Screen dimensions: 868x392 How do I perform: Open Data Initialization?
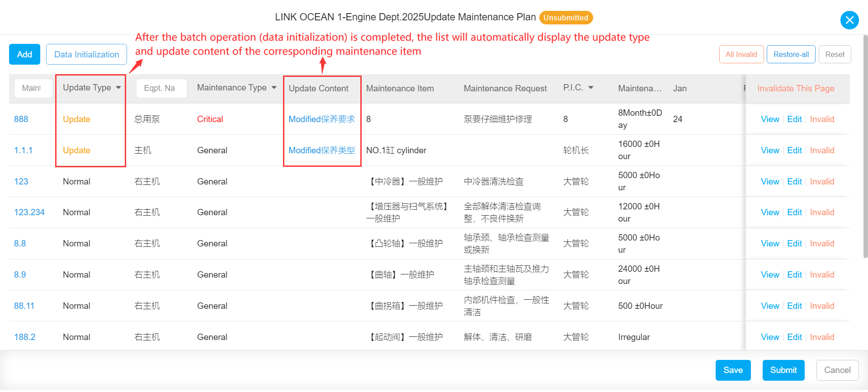coord(86,54)
